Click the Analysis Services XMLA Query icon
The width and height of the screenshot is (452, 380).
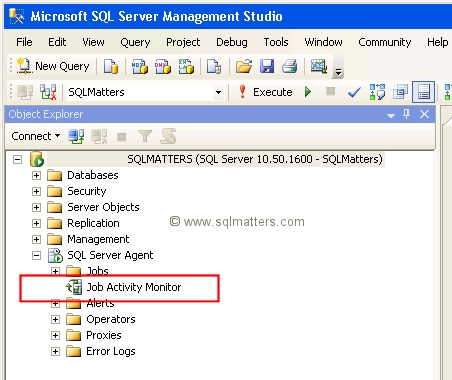point(186,66)
